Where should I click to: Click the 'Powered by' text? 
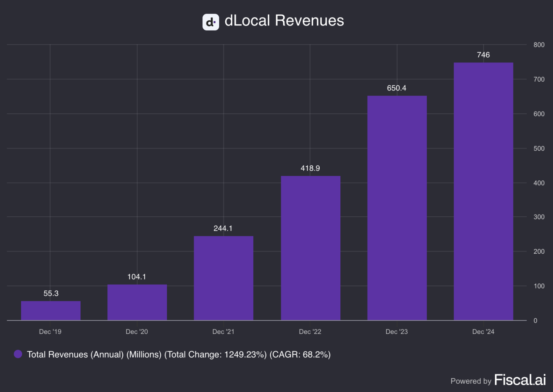[x=471, y=381]
